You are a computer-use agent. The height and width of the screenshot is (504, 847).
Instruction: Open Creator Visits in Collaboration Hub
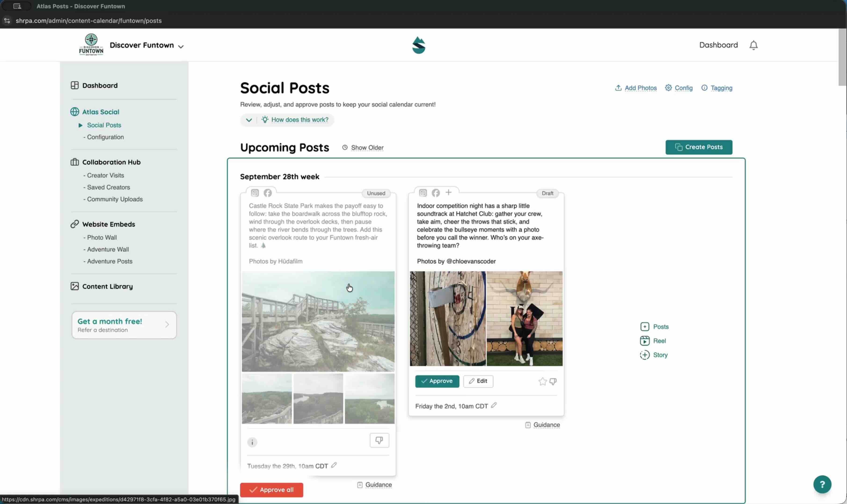(x=105, y=175)
